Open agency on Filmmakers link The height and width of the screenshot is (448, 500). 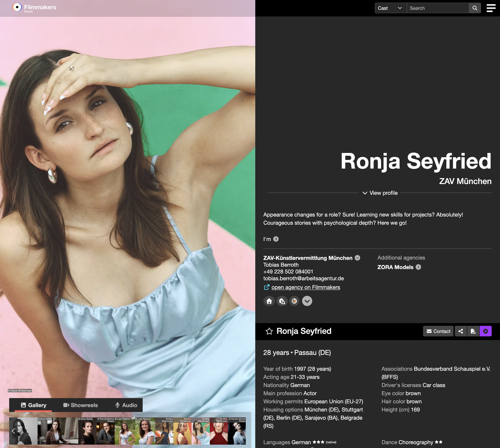click(x=305, y=287)
